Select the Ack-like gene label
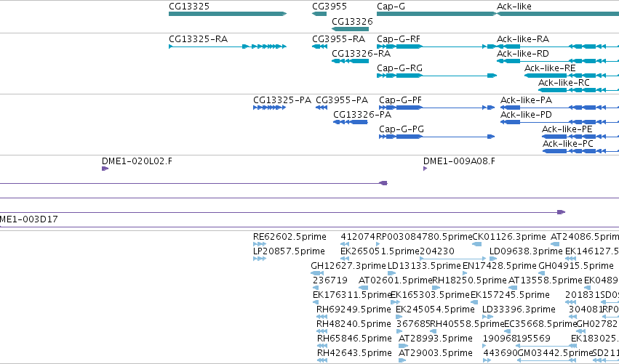619x364 pixels. 514,7
